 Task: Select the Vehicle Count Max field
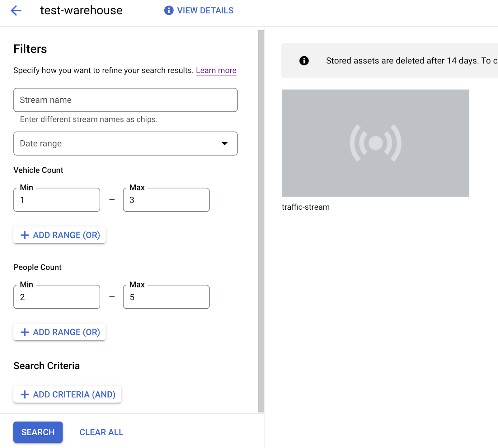pyautogui.click(x=166, y=200)
